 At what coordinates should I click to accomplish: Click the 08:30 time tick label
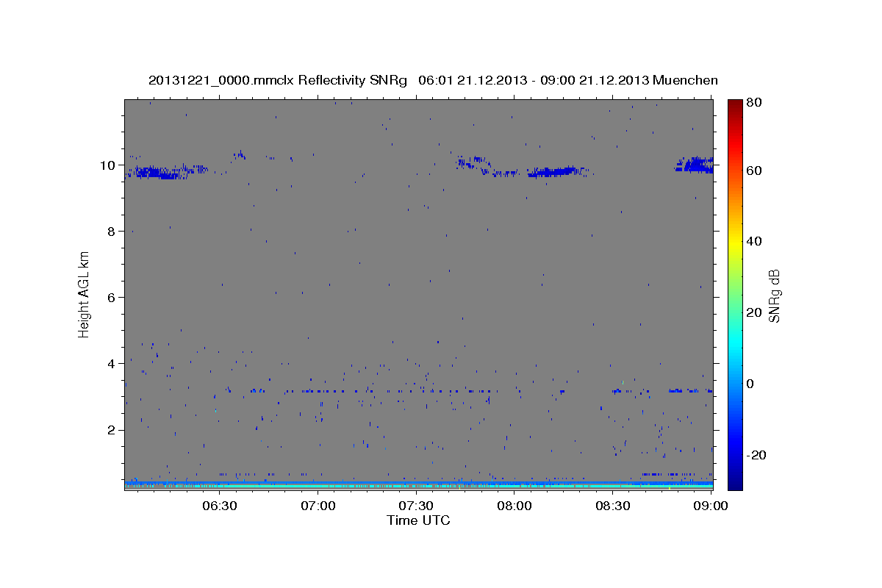click(612, 506)
